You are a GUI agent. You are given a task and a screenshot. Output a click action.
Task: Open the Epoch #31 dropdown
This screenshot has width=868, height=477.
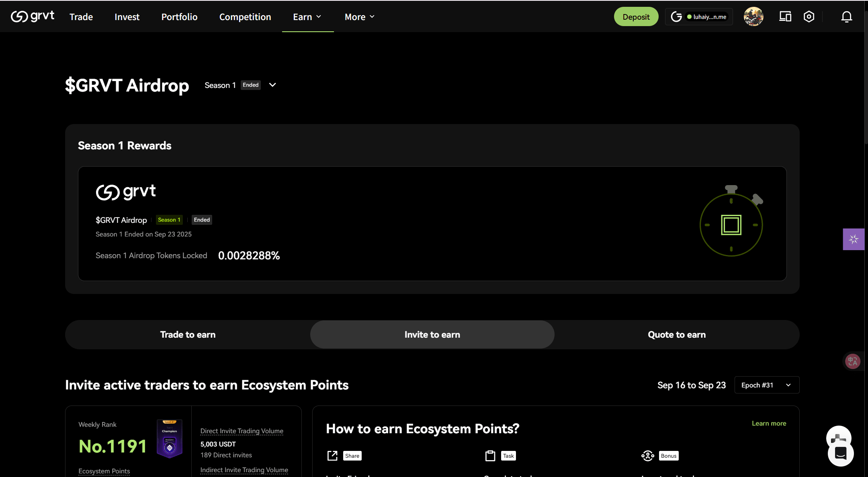pos(766,385)
